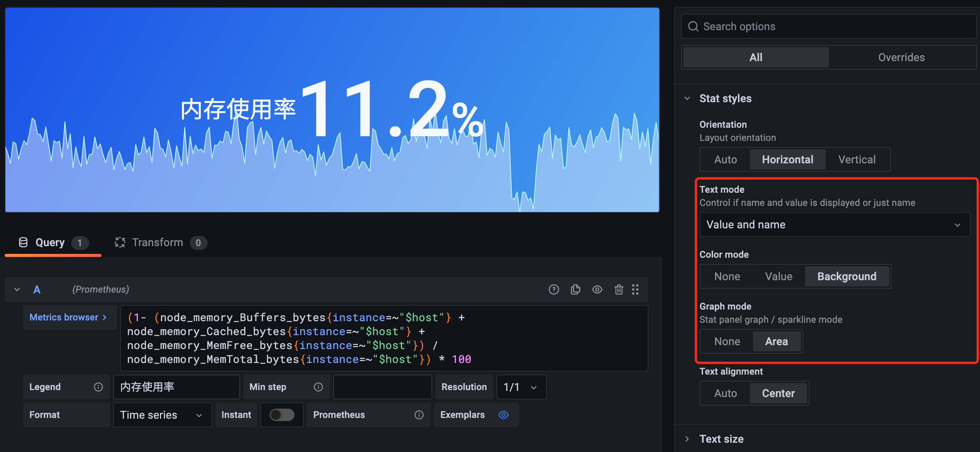Set orientation to Vertical
This screenshot has height=452, width=980.
[x=856, y=159]
